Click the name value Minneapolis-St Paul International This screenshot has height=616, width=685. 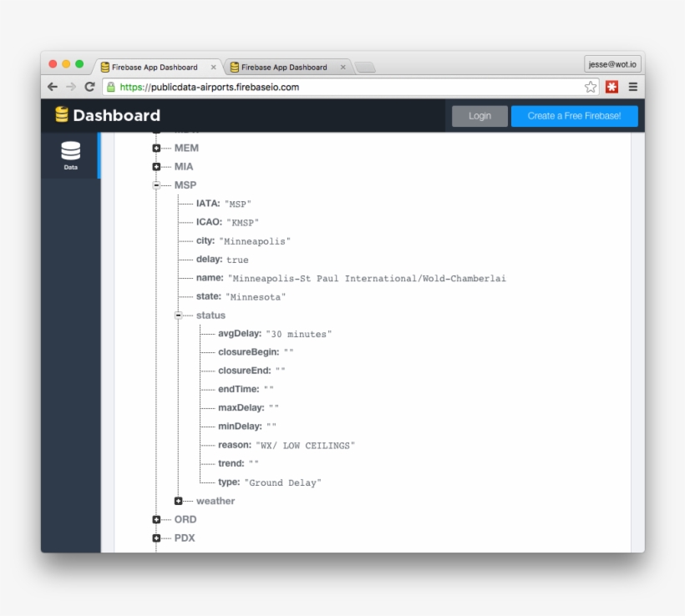pyautogui.click(x=367, y=279)
